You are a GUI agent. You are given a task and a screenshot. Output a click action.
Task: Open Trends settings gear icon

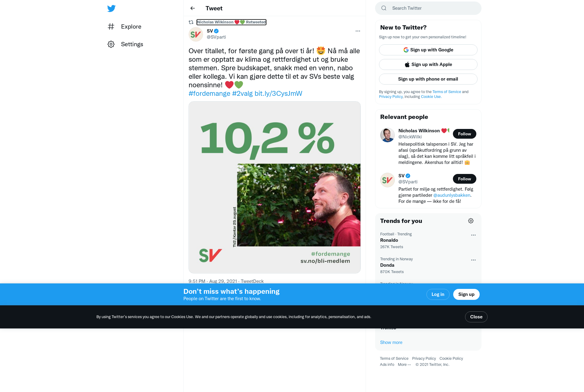471,221
